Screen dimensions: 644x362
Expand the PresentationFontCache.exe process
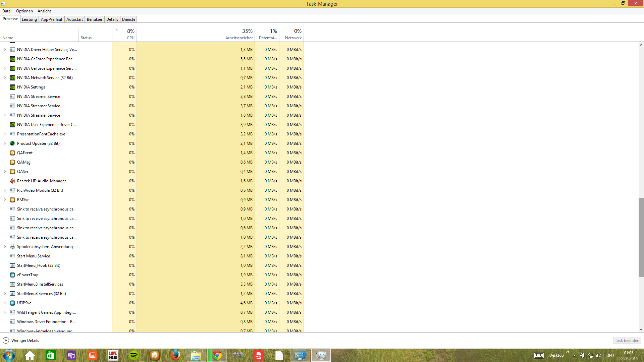pyautogui.click(x=5, y=134)
